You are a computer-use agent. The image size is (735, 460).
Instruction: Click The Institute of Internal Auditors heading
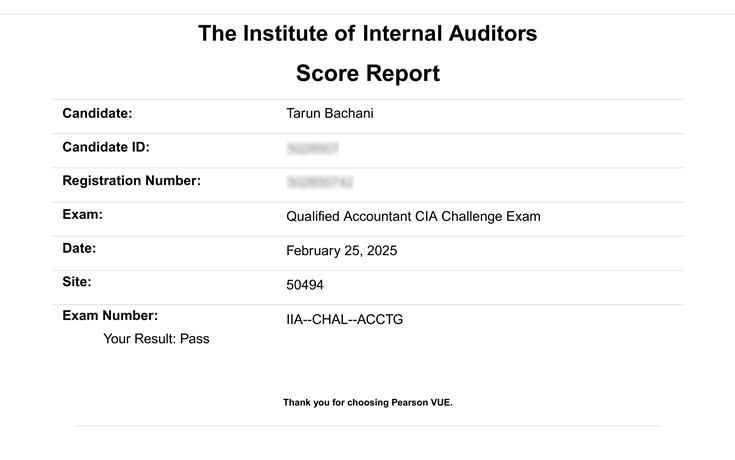pyautogui.click(x=368, y=33)
